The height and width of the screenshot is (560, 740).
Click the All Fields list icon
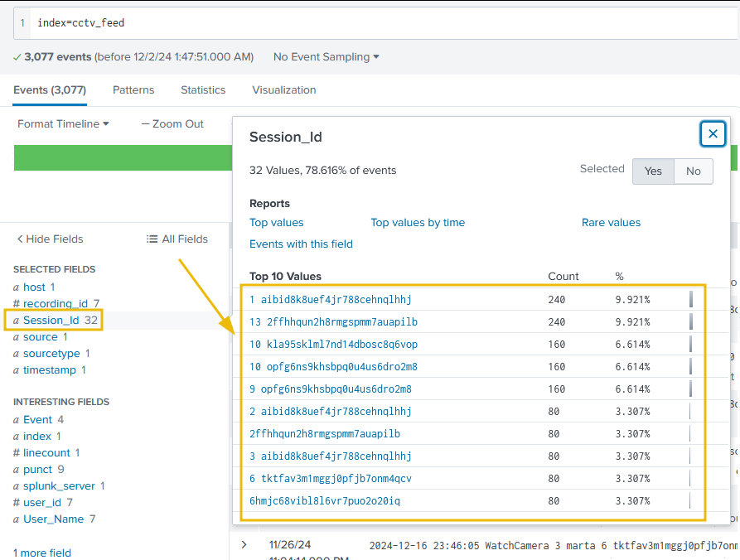pos(152,239)
